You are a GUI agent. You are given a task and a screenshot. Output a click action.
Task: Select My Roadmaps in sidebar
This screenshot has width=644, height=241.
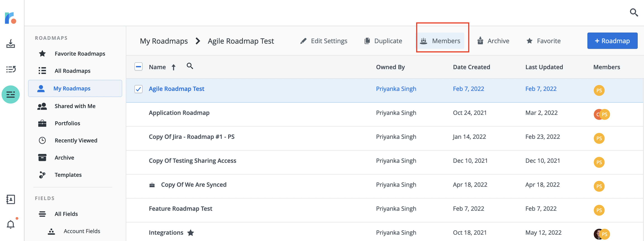click(x=75, y=88)
